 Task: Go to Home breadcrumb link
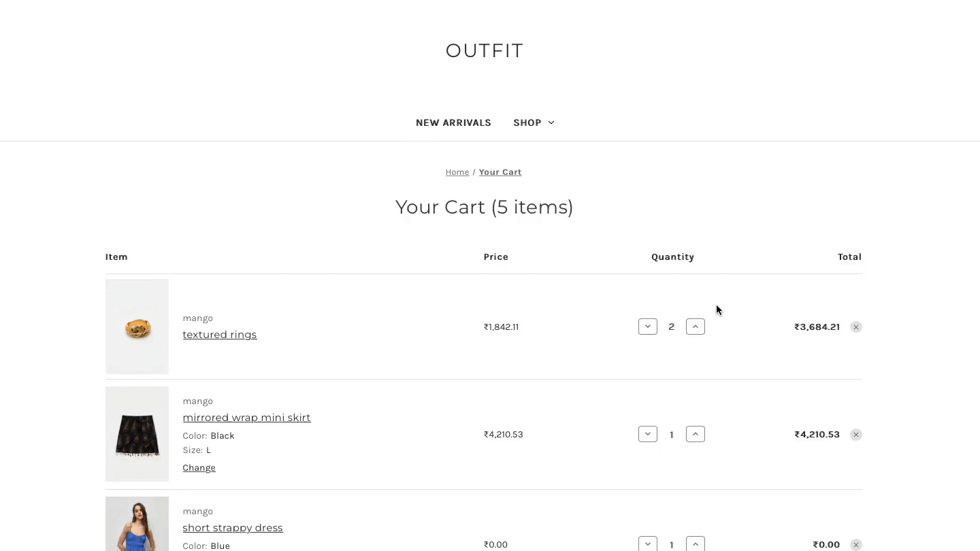click(x=457, y=172)
